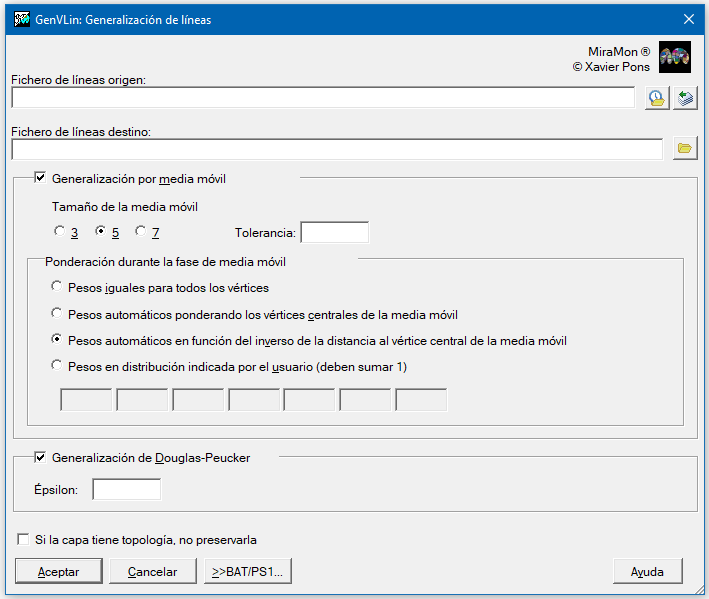Select user-defined weights distribution option
The image size is (709, 599).
pos(57,365)
